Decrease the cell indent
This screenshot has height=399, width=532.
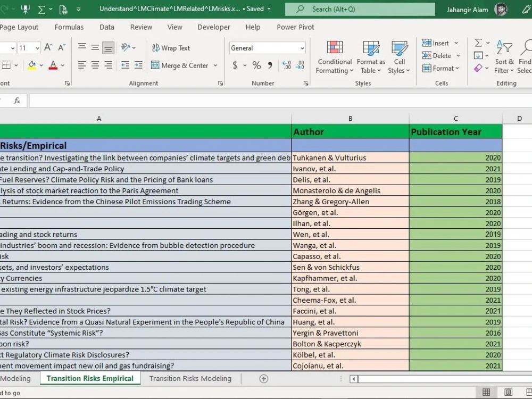coord(125,65)
